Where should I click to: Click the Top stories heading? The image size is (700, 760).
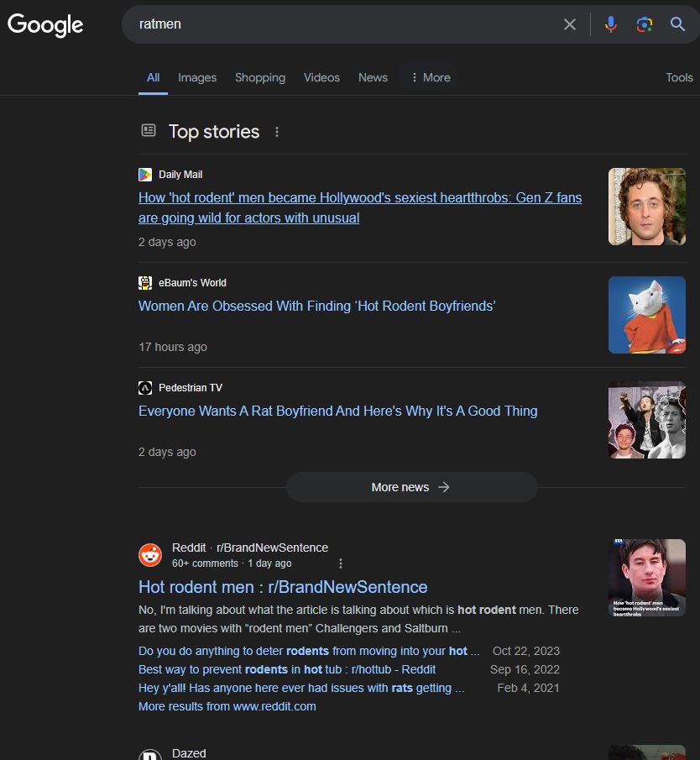(214, 132)
